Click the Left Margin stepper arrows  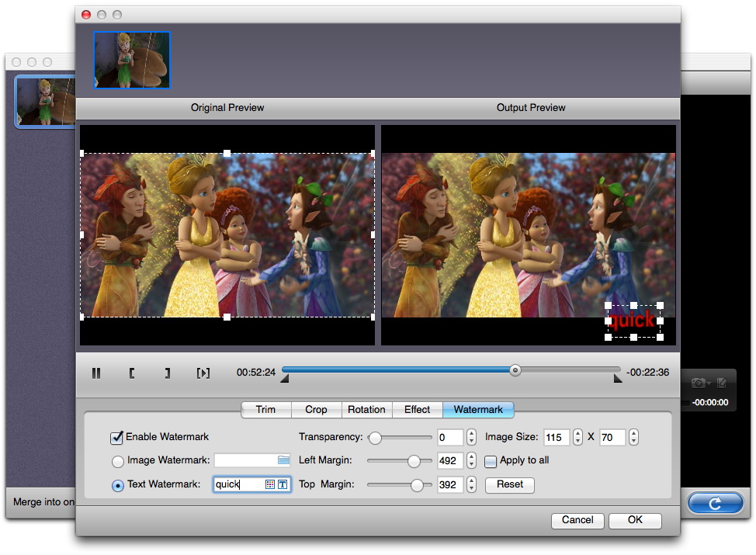click(x=472, y=460)
